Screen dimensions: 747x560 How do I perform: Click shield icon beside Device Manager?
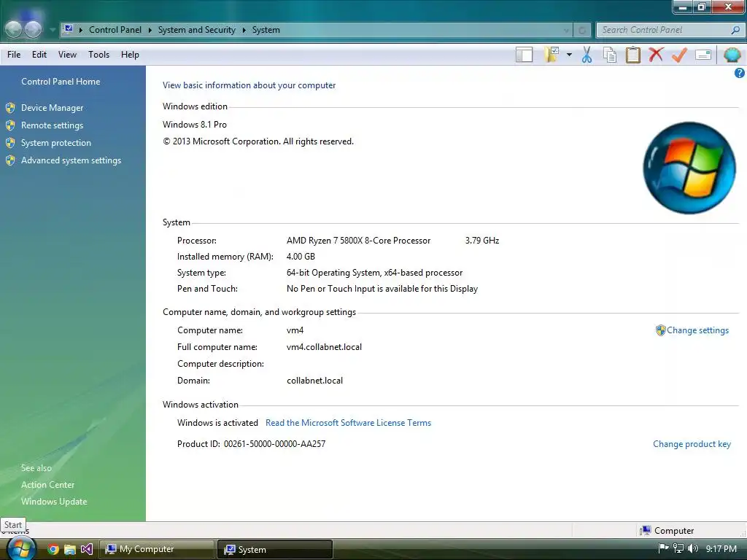point(10,108)
